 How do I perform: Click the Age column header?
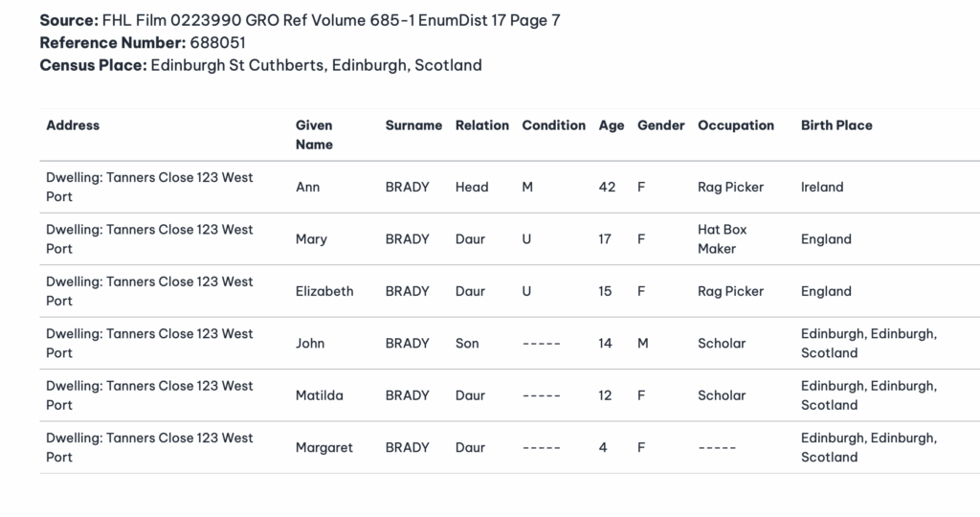pos(612,125)
